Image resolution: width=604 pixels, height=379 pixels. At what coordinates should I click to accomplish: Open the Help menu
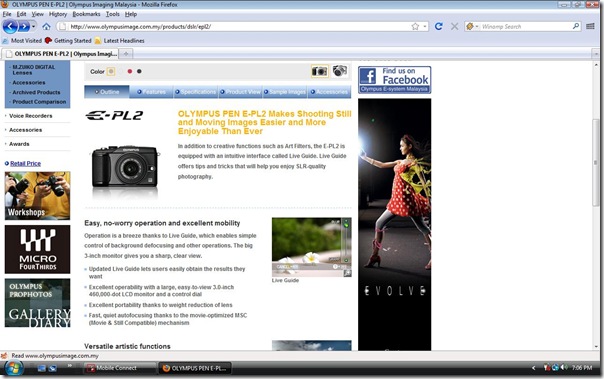[x=131, y=14]
